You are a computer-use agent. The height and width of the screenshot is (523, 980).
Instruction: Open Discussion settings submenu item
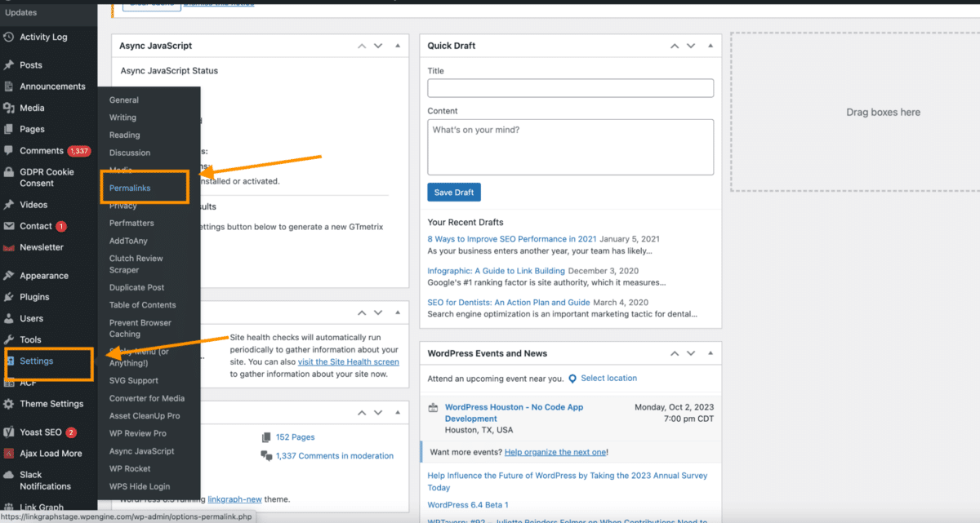tap(130, 153)
